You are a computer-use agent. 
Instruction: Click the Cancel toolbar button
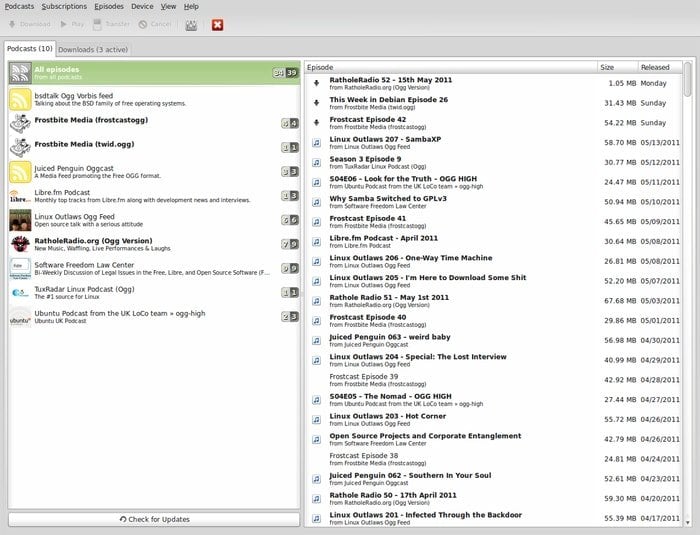(155, 24)
